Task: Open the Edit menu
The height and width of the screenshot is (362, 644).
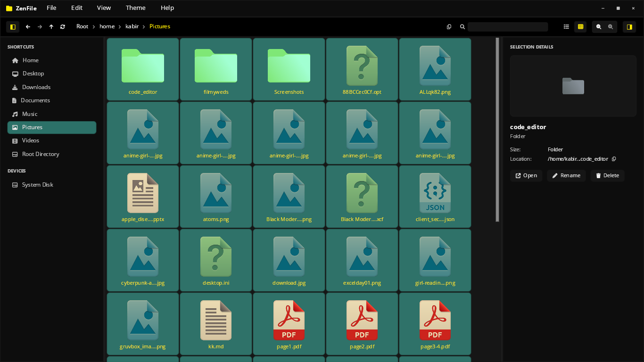Action: [x=77, y=8]
